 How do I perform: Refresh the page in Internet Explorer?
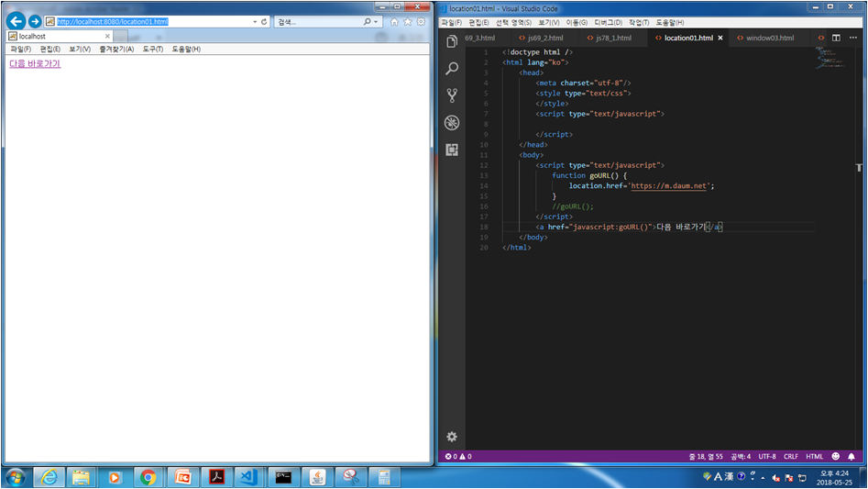tap(264, 22)
